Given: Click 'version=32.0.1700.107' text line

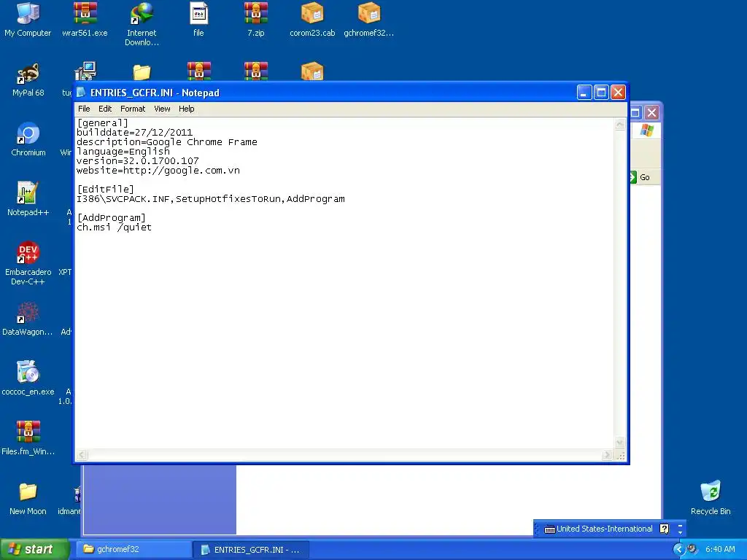Looking at the screenshot, I should (138, 161).
